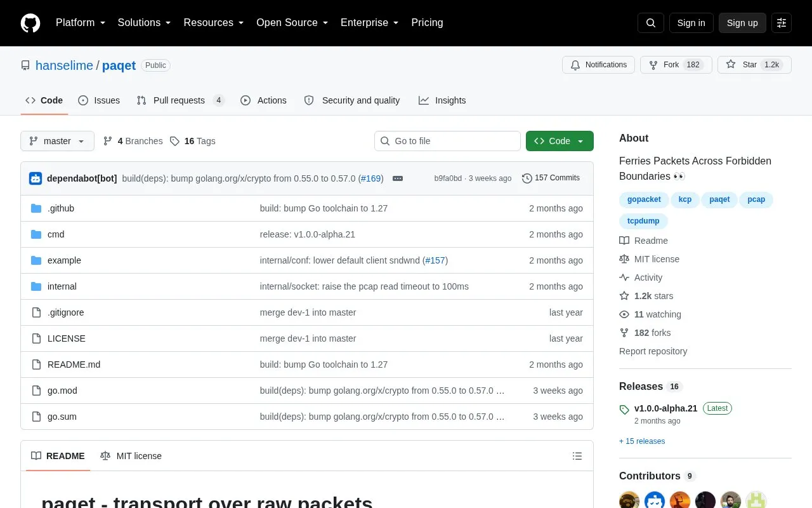Click the Sign in button

(x=691, y=23)
